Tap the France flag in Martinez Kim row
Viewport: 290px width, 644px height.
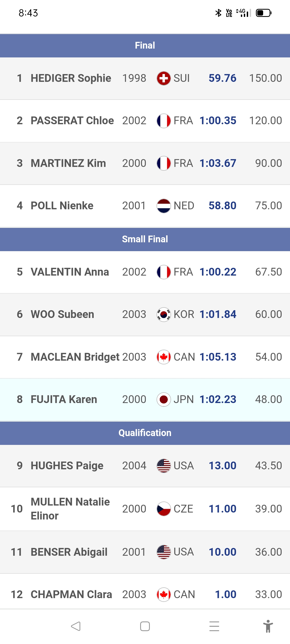(164, 163)
